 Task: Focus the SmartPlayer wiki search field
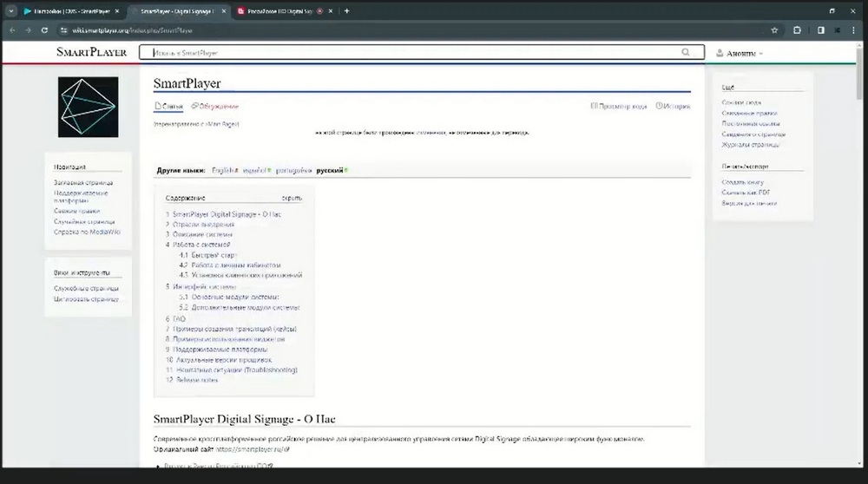click(x=415, y=53)
